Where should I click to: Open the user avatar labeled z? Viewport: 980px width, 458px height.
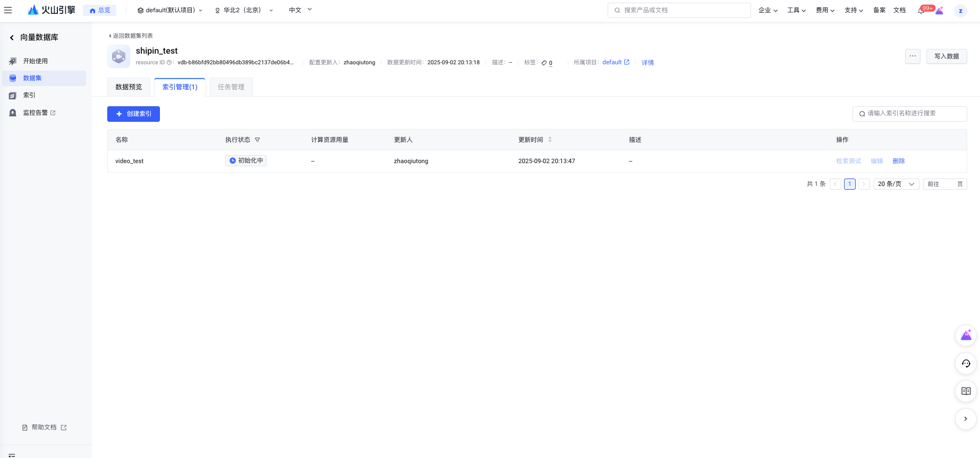960,11
